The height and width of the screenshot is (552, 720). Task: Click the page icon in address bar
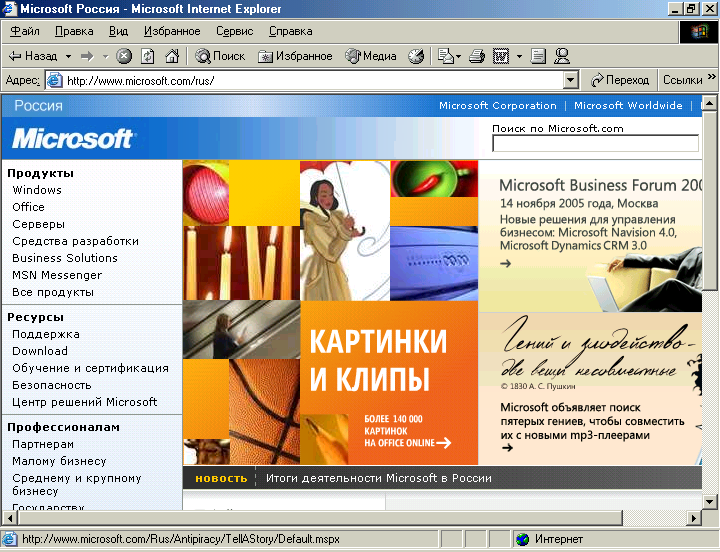click(55, 80)
